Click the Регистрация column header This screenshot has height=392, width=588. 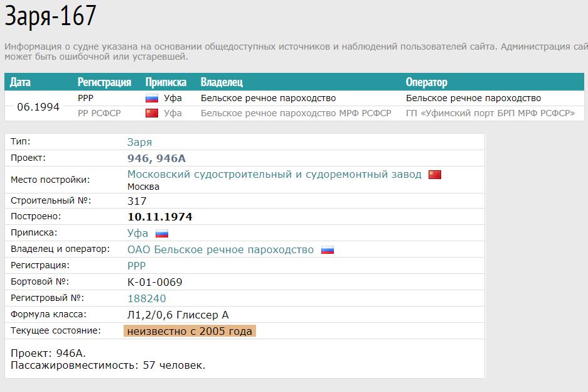[104, 82]
